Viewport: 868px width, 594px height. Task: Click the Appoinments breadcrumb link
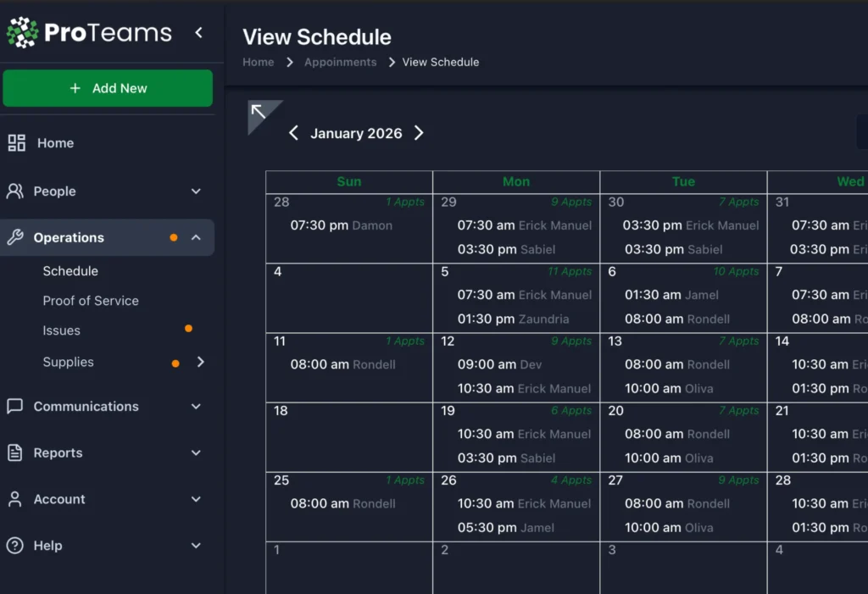coord(340,62)
